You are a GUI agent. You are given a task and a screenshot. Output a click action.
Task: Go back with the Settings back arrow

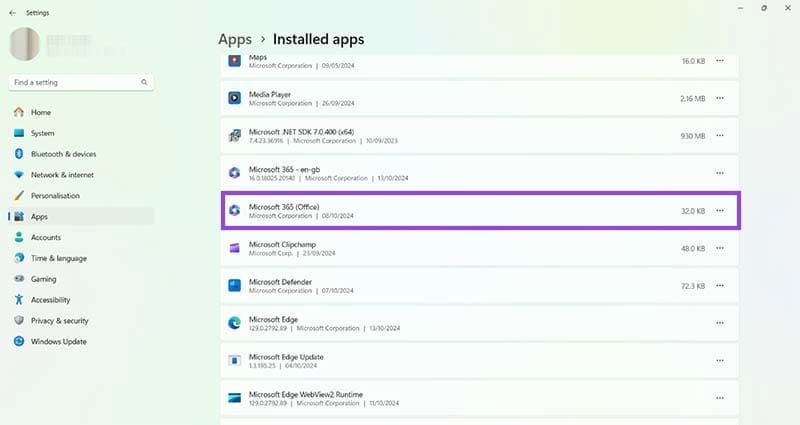12,13
